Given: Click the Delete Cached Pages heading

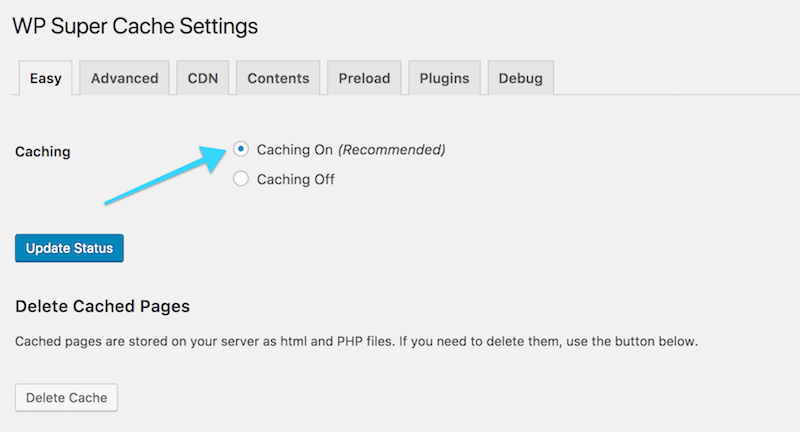Looking at the screenshot, I should point(103,306).
